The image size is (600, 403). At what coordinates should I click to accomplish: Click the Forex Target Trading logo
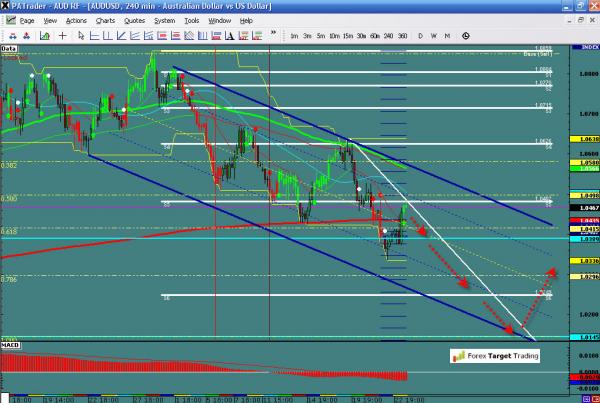coord(494,355)
